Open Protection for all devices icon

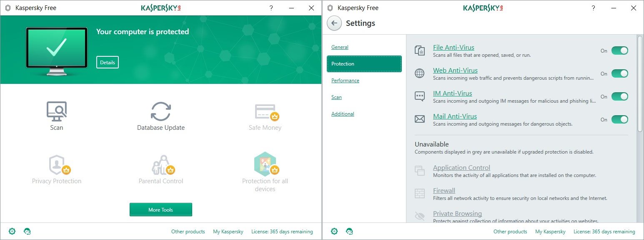pyautogui.click(x=266, y=164)
